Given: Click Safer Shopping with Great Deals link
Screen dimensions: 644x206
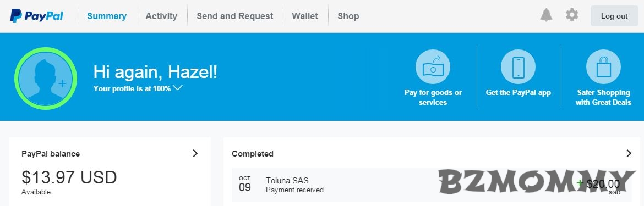Looking at the screenshot, I should [x=603, y=97].
